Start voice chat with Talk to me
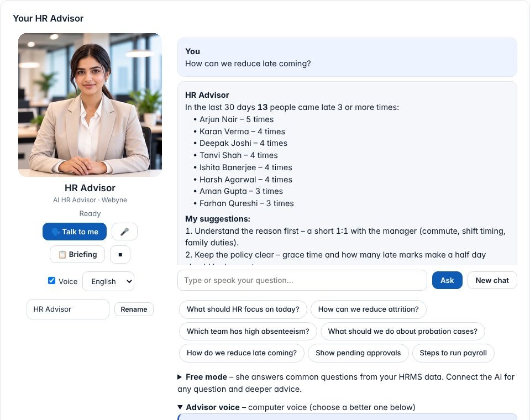This screenshot has height=420, width=530. (75, 232)
